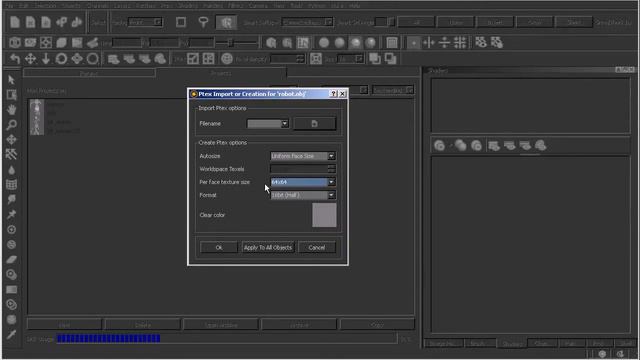Screen dimensions: 640x360
Task: Click the Delete button below the project list
Action: pyautogui.click(x=142, y=325)
